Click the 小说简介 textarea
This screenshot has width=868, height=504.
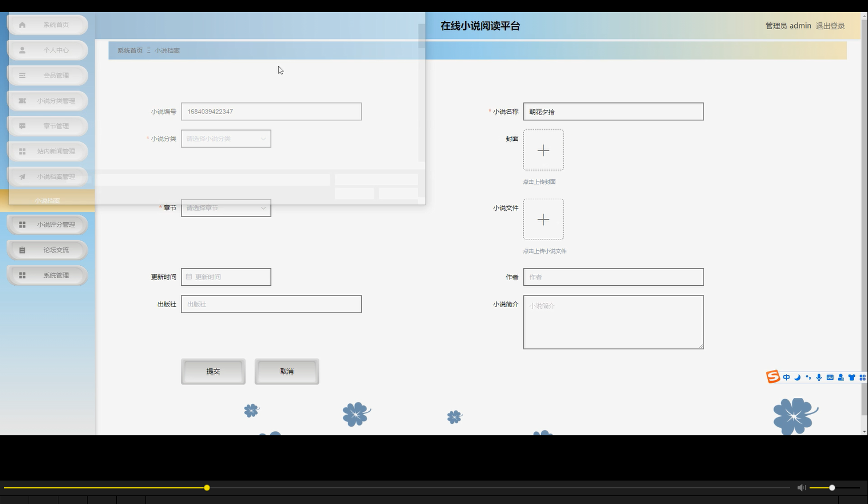(x=613, y=322)
